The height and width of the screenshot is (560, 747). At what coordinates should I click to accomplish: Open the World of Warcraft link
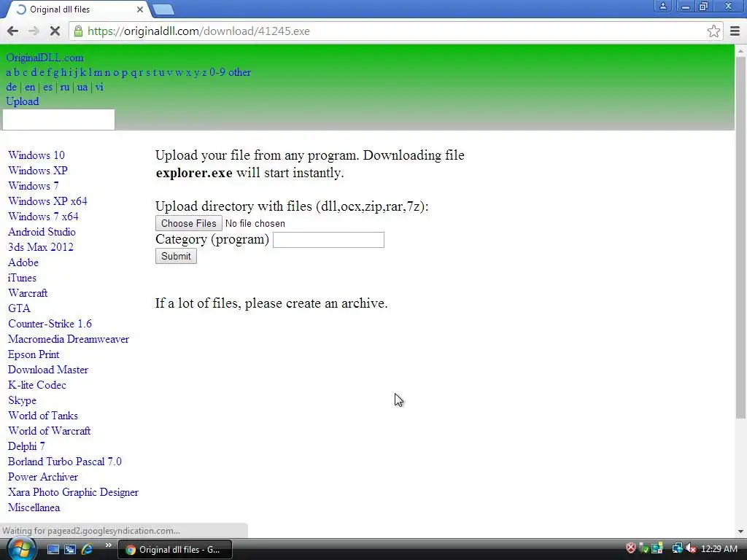coord(50,431)
